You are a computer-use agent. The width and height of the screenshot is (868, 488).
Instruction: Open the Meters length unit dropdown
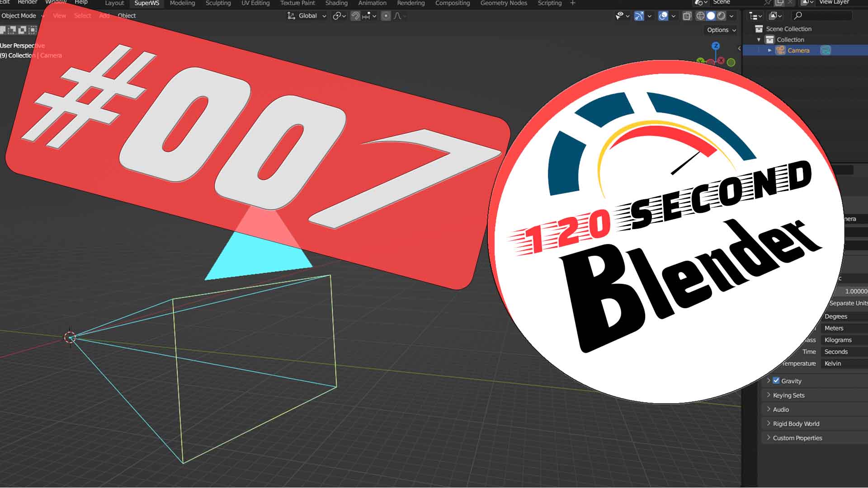coord(844,328)
